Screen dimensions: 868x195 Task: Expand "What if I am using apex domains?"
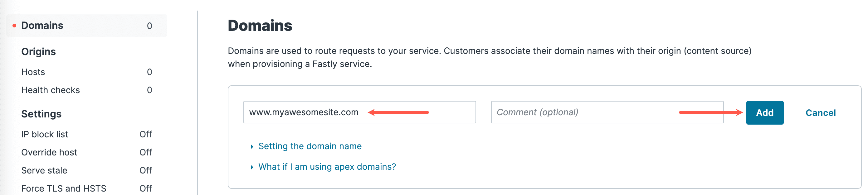click(x=326, y=167)
